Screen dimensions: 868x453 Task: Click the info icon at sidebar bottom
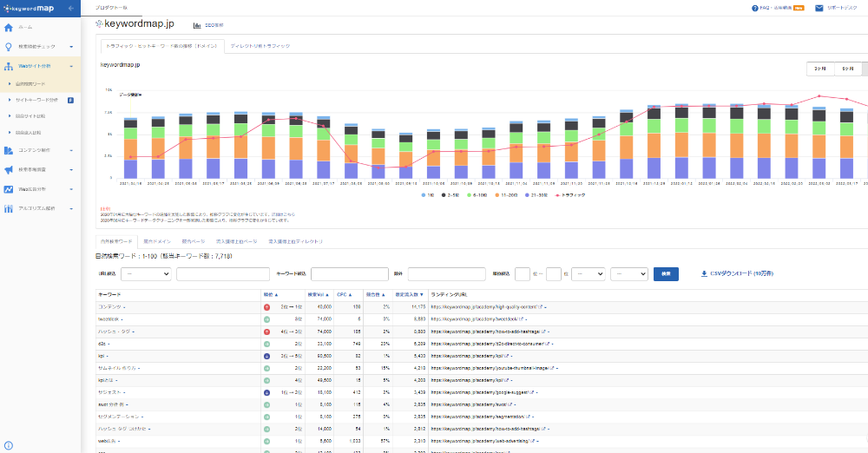tap(8, 445)
